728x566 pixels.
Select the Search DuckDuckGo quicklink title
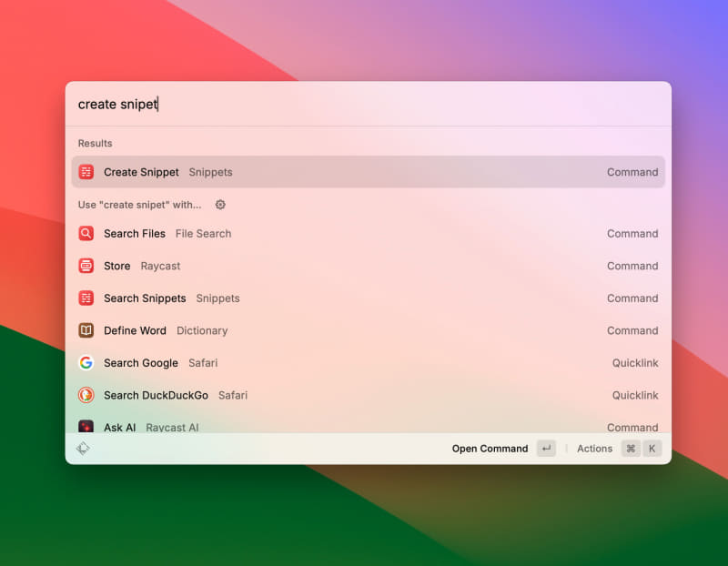(156, 395)
